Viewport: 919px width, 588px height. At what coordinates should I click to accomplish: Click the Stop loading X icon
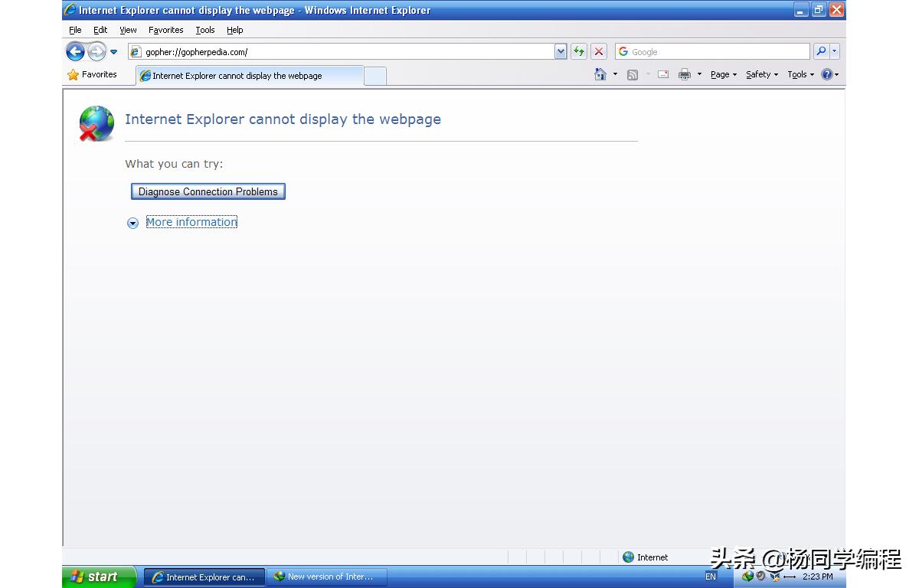pos(599,51)
